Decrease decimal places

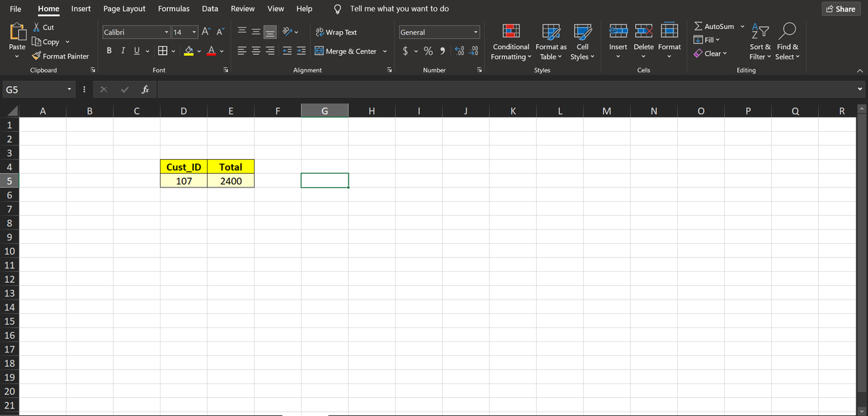475,51
